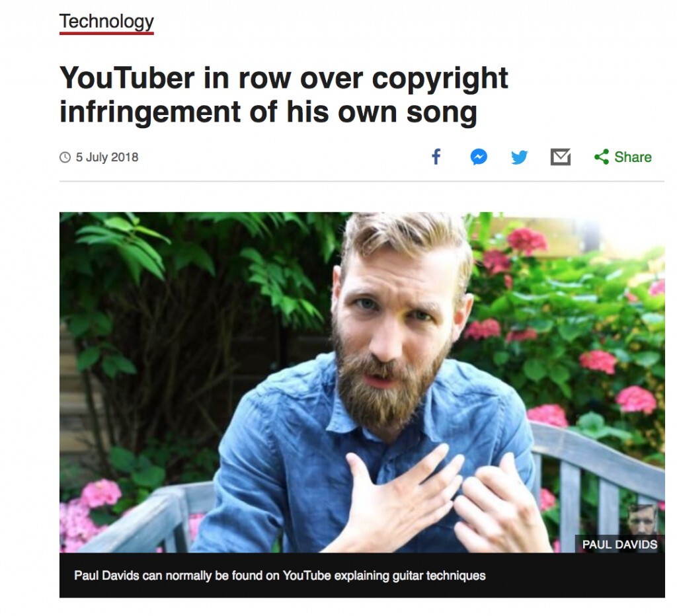Screen dimensions: 677x616
Task: Click the word YouTuber in the headline
Action: [127, 78]
